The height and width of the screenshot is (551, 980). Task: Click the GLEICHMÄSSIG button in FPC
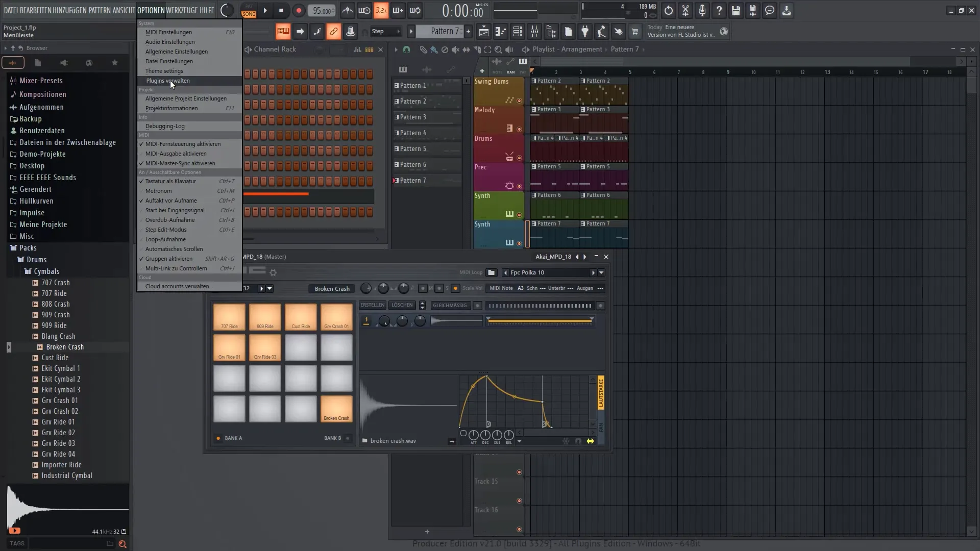(x=450, y=306)
